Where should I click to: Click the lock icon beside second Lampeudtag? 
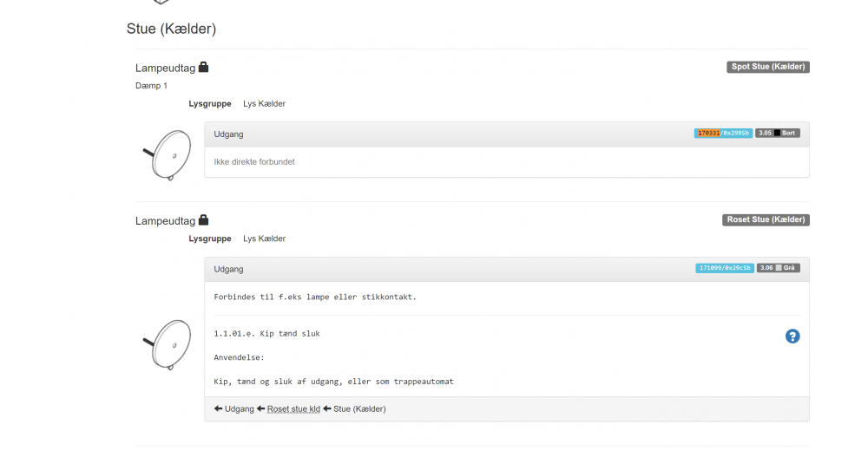click(203, 220)
